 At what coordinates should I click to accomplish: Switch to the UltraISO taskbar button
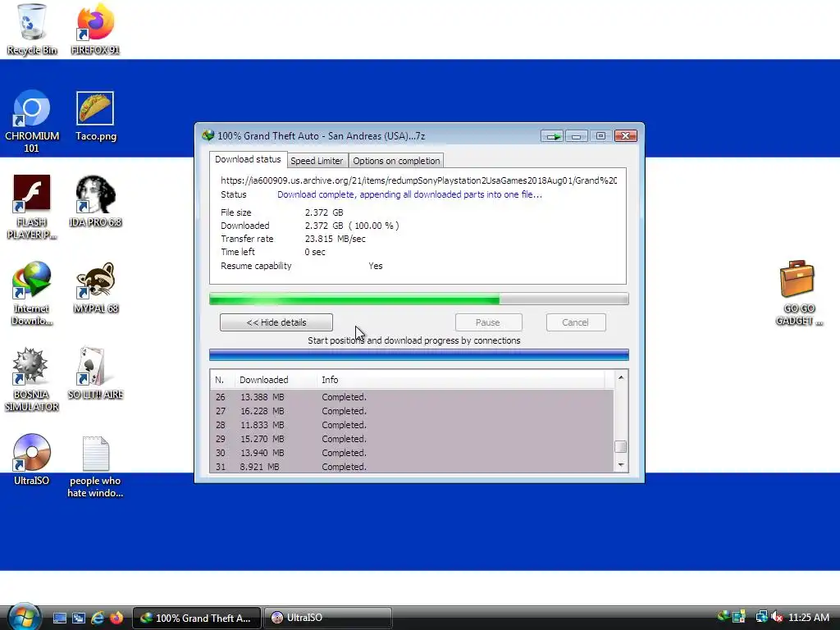(x=327, y=618)
